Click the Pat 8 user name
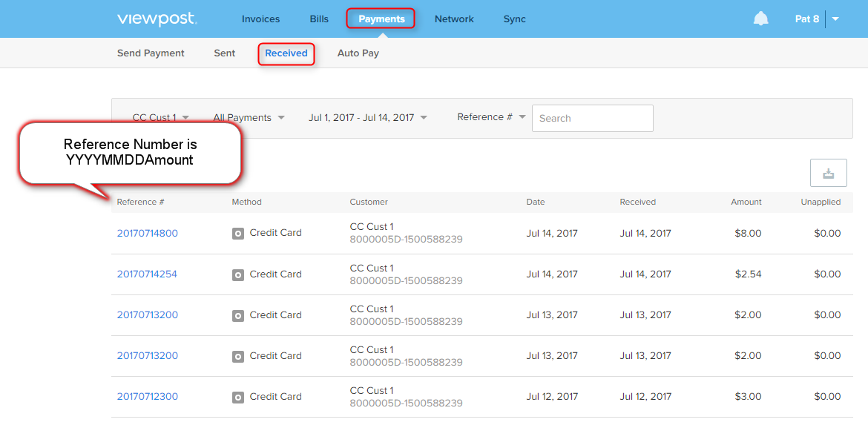 [x=807, y=19]
